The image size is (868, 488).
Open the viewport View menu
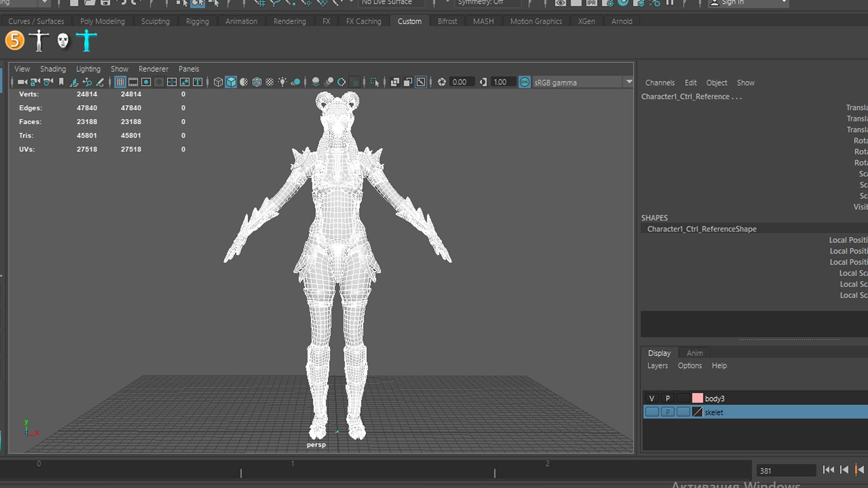pyautogui.click(x=22, y=69)
